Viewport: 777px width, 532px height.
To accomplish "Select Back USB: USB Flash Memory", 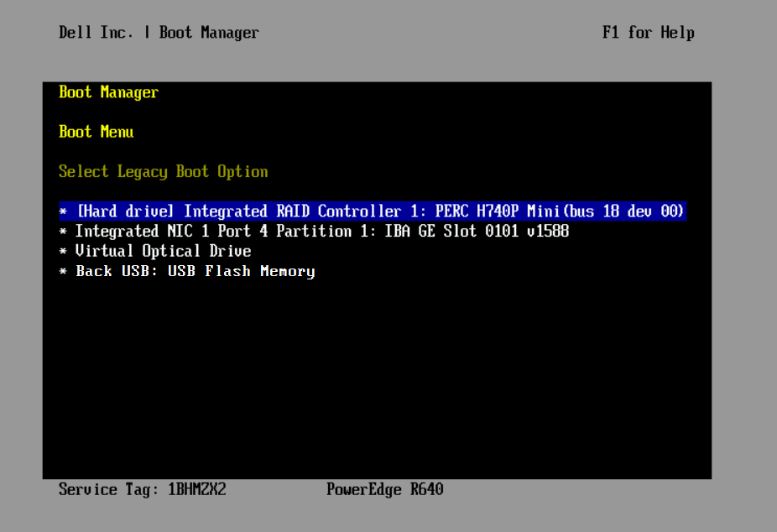I will point(195,272).
